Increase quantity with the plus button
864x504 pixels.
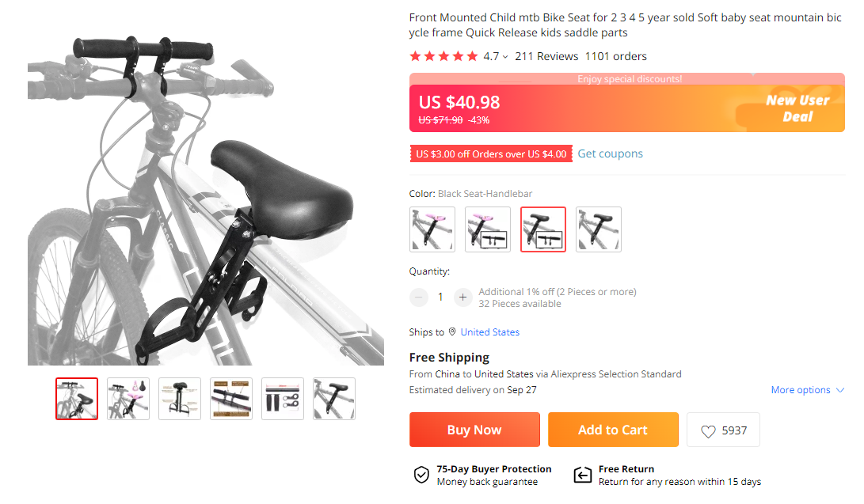462,297
